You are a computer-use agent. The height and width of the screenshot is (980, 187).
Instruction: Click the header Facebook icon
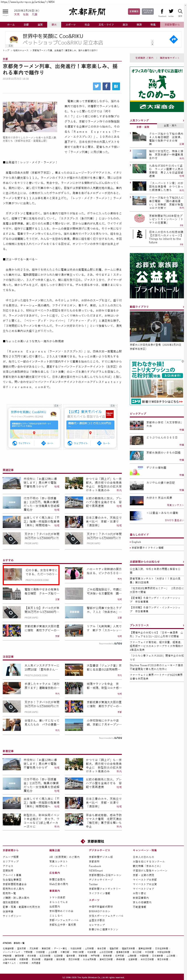pos(162,11)
